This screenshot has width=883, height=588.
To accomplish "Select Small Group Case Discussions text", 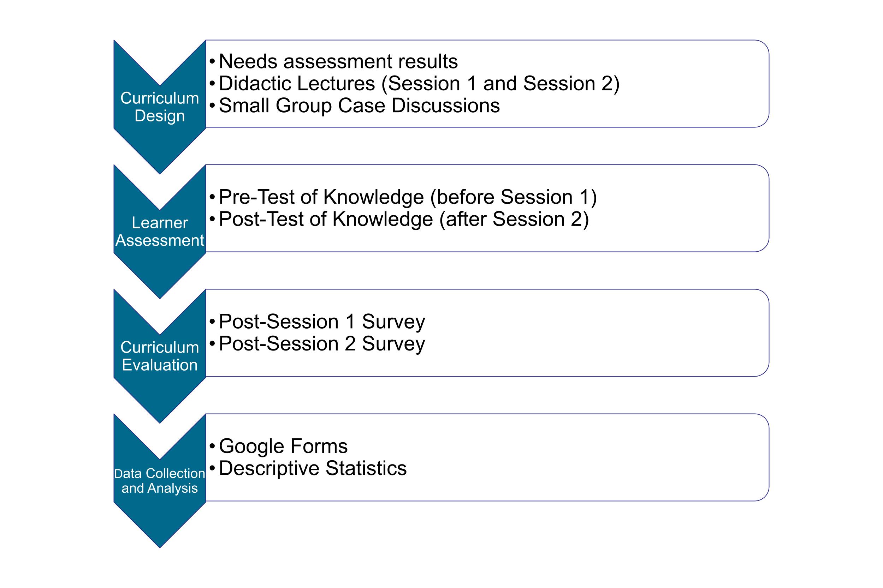I will [x=354, y=106].
